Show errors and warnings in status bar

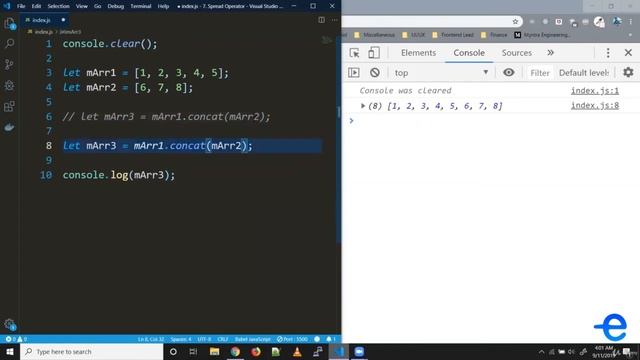tap(16, 339)
